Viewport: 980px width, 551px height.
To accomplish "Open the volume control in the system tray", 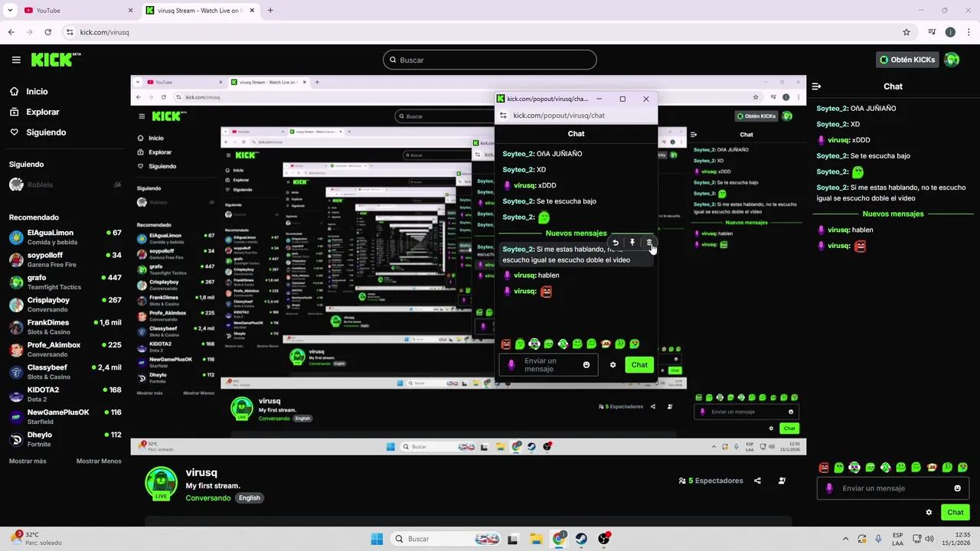I will [929, 539].
